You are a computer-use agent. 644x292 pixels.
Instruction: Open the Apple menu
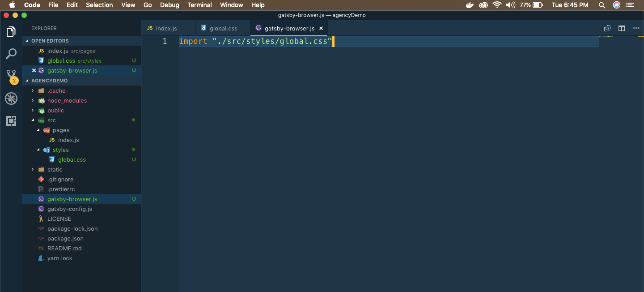point(12,5)
